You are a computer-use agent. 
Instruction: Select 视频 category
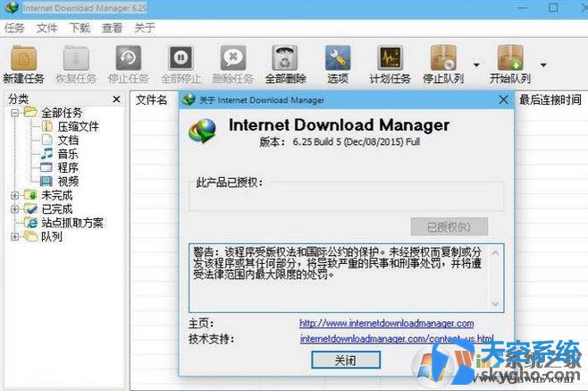point(68,182)
